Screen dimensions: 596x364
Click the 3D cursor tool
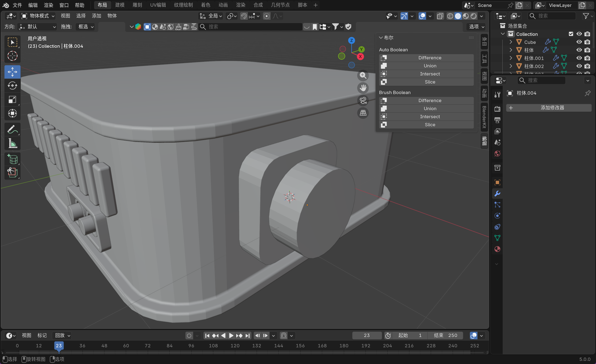click(x=12, y=56)
